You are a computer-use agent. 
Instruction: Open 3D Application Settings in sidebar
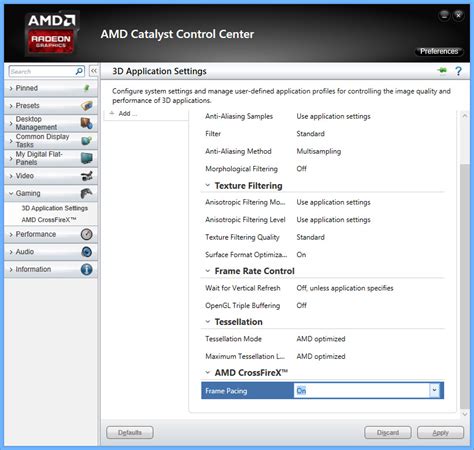(55, 208)
